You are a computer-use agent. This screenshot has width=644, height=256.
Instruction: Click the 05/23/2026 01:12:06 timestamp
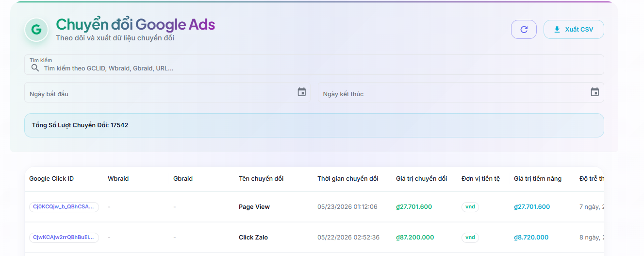tap(347, 207)
